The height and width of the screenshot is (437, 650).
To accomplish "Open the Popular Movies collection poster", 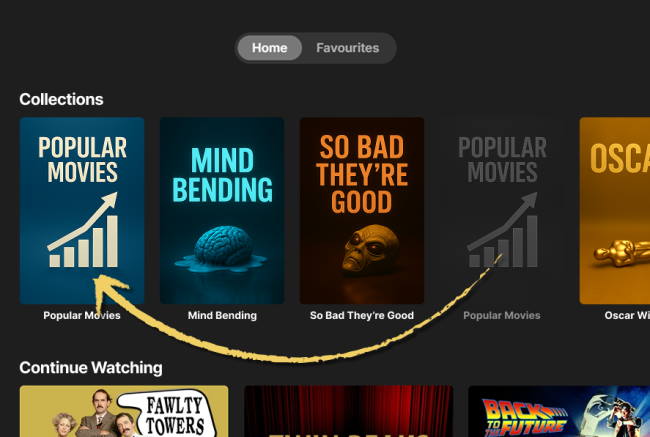I will click(82, 211).
